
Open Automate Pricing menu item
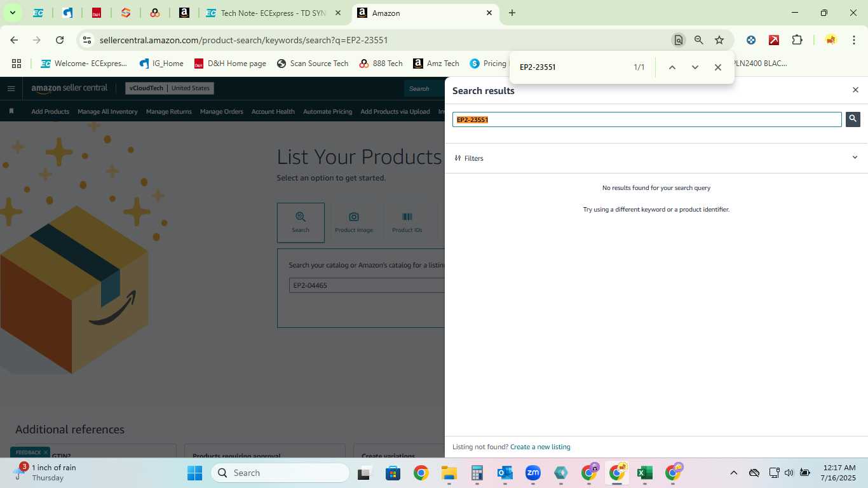point(327,111)
